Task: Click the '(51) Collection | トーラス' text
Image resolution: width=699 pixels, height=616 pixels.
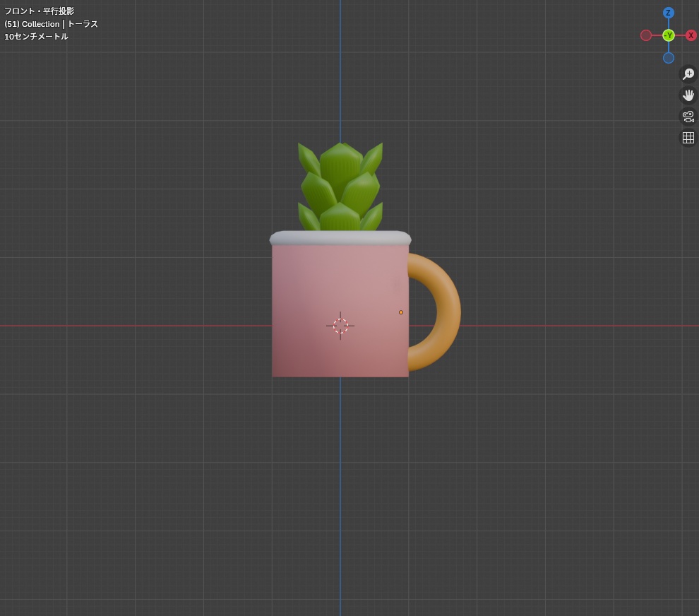Action: point(51,24)
